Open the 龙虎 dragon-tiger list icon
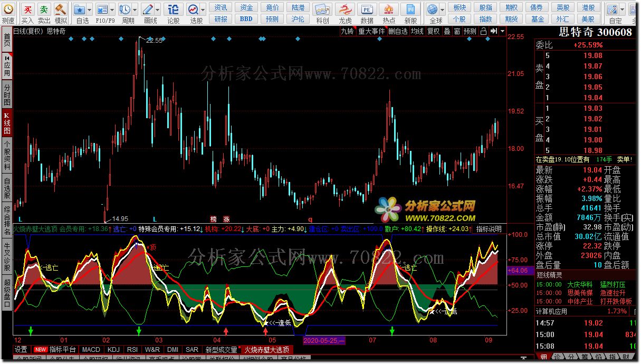The width and height of the screenshot is (641, 364). (x=345, y=9)
